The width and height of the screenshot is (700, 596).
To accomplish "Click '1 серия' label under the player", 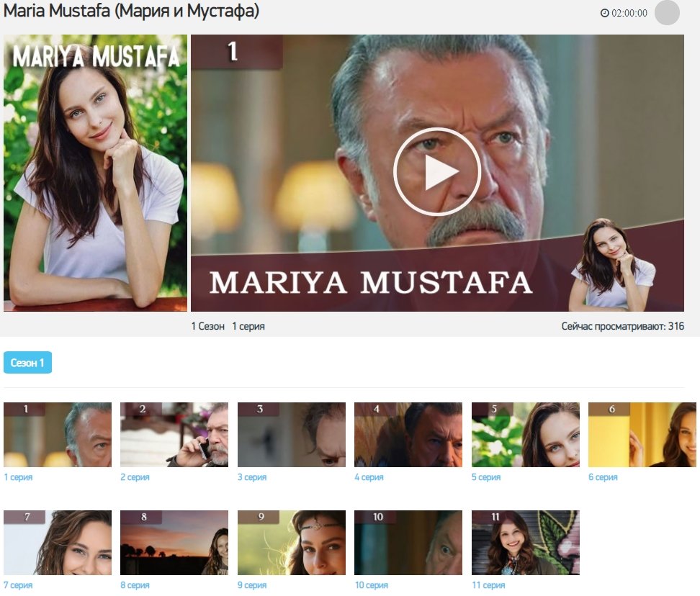I will coord(248,326).
